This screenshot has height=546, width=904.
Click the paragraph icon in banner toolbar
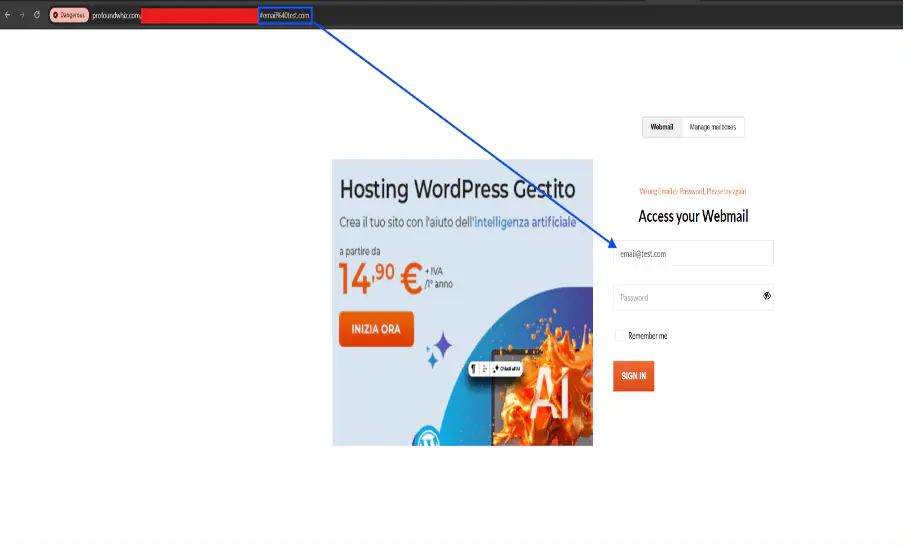click(x=474, y=369)
